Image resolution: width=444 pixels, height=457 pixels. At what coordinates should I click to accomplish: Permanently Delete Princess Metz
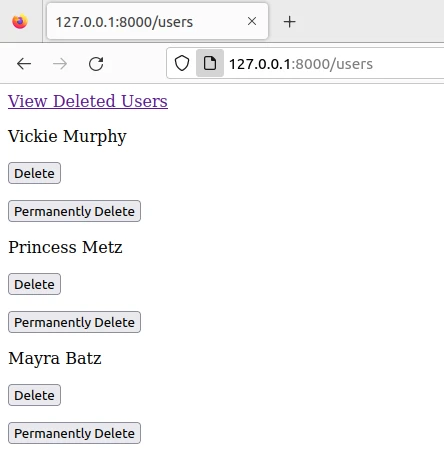click(74, 322)
